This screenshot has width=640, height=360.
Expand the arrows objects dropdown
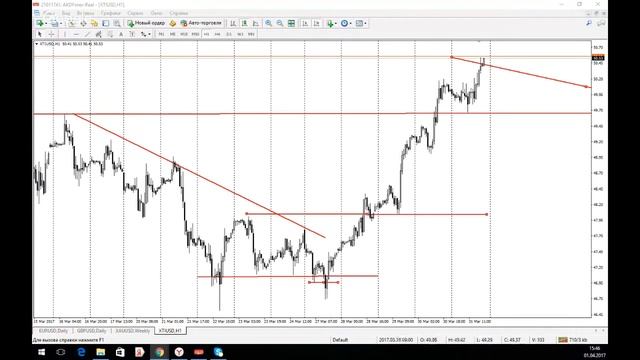coord(149,34)
